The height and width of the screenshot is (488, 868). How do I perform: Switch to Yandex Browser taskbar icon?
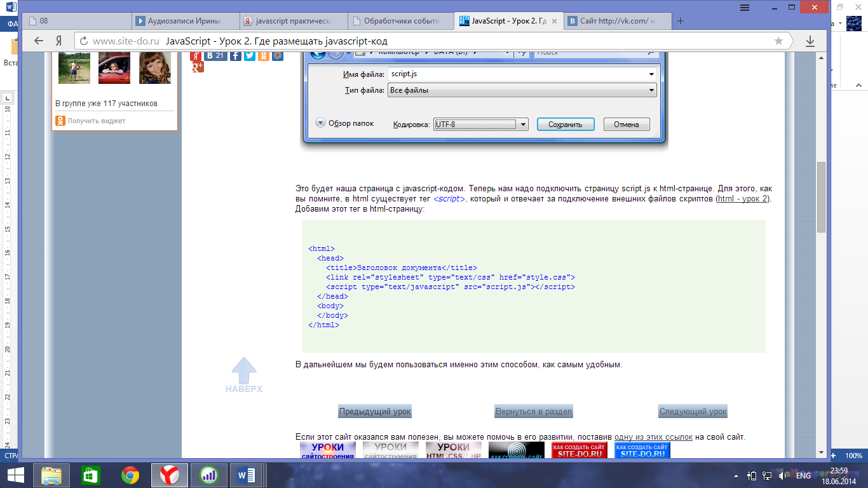(x=169, y=475)
